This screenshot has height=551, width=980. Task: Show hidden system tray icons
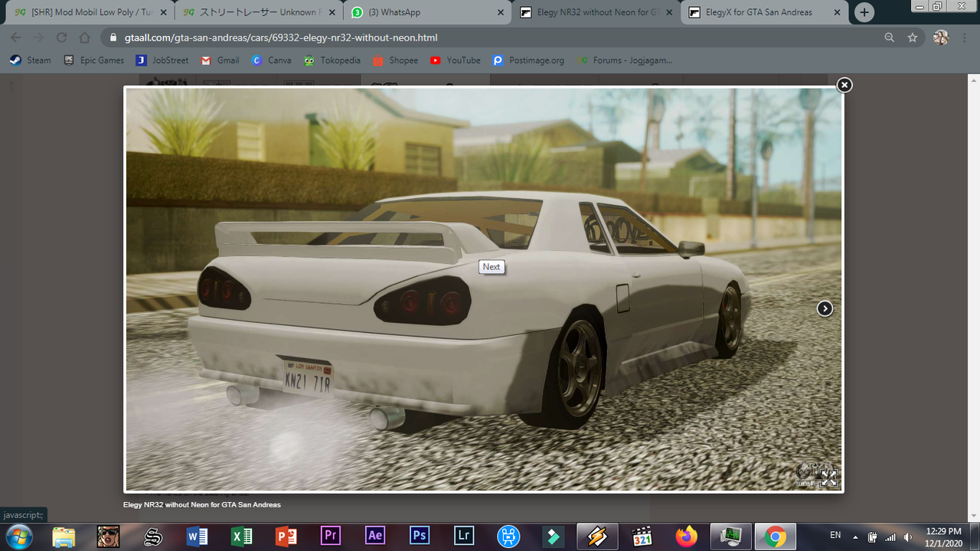(x=854, y=536)
